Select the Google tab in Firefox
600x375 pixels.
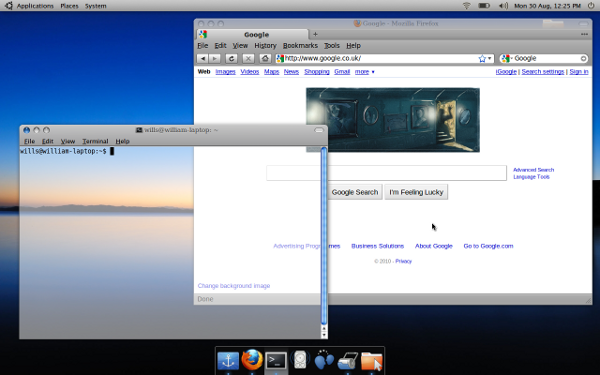[253, 34]
